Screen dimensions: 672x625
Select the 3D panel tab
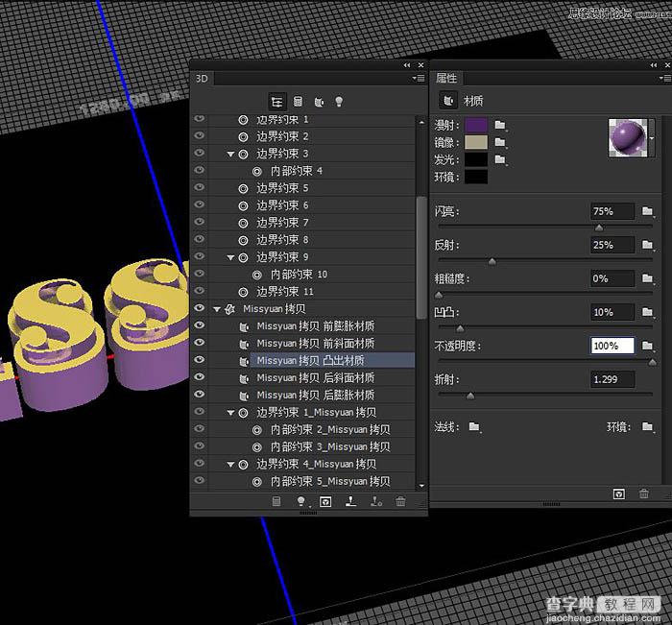click(x=203, y=79)
